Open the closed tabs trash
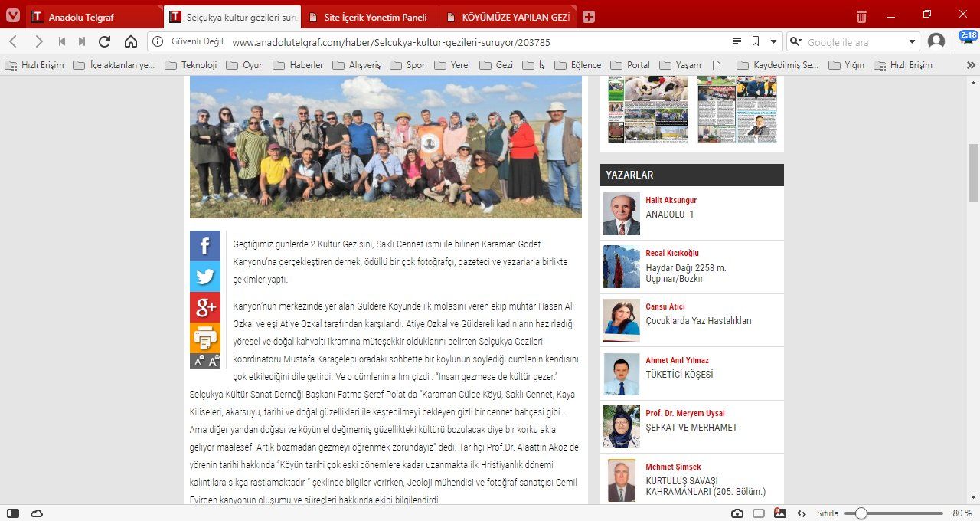 [861, 16]
